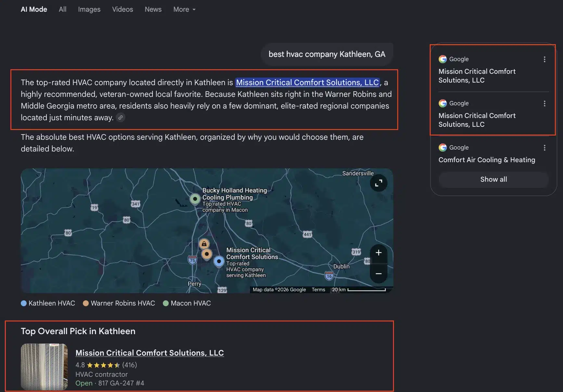
Task: Click the orange lock map pin
Action: coord(204,243)
